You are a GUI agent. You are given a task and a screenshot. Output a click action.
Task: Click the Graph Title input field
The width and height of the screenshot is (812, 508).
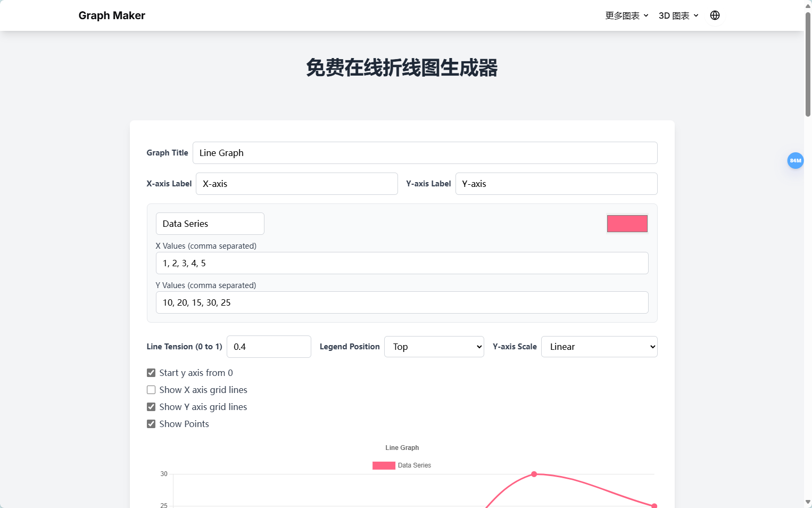pyautogui.click(x=425, y=153)
